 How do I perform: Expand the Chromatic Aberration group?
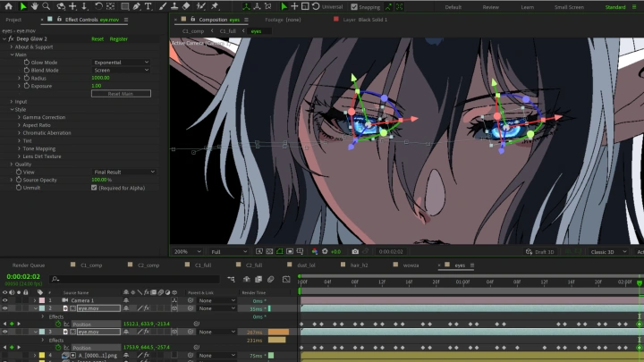click(x=19, y=133)
